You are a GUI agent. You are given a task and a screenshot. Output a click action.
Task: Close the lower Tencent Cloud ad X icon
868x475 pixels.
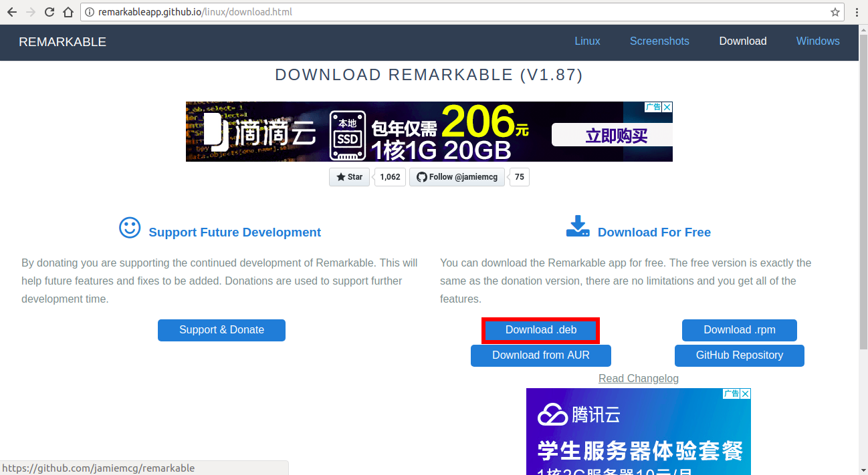coord(746,393)
